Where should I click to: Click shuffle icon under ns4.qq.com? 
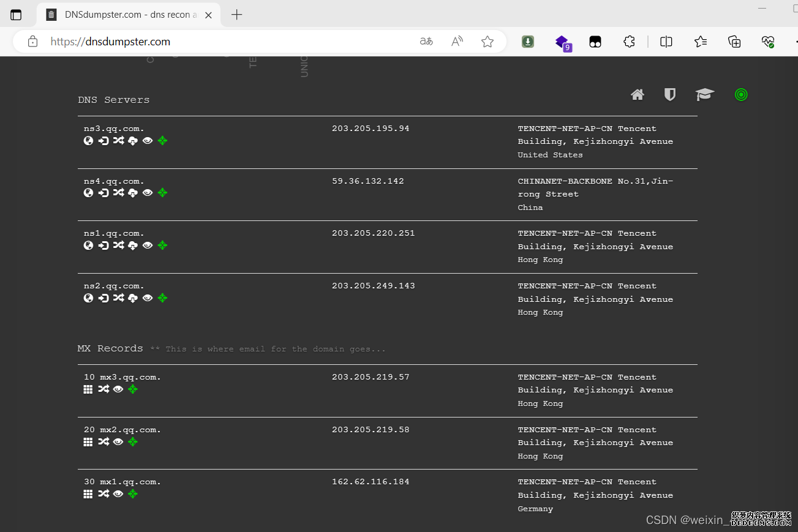click(x=118, y=193)
